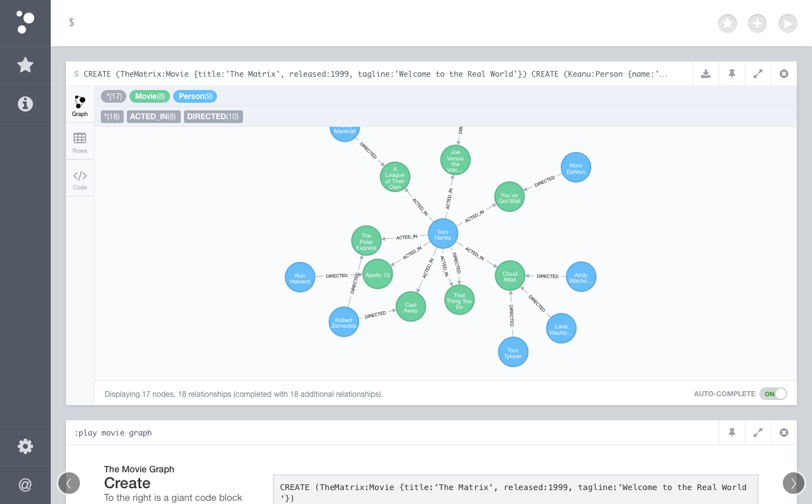
Task: Go to next slide of movie guide
Action: coord(793,483)
